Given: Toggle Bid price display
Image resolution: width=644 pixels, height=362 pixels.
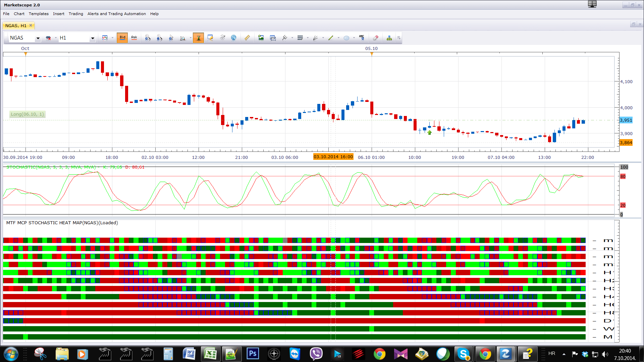Looking at the screenshot, I should tap(122, 38).
